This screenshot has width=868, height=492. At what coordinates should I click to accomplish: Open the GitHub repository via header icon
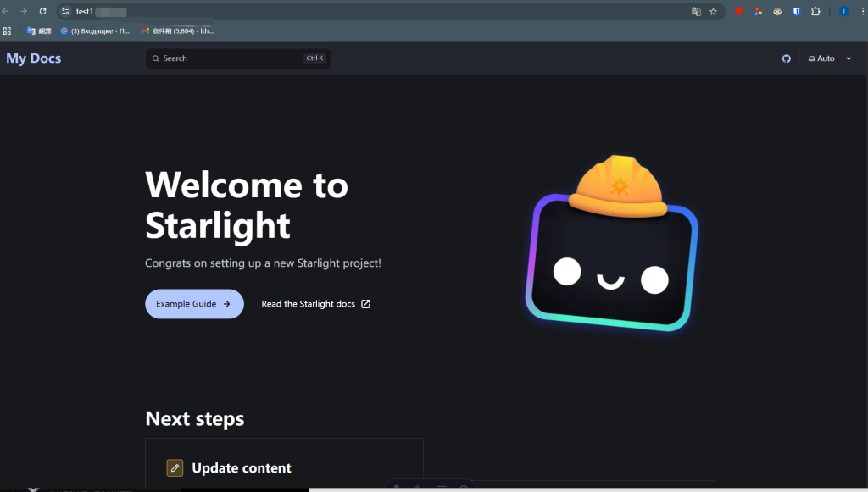coord(786,58)
